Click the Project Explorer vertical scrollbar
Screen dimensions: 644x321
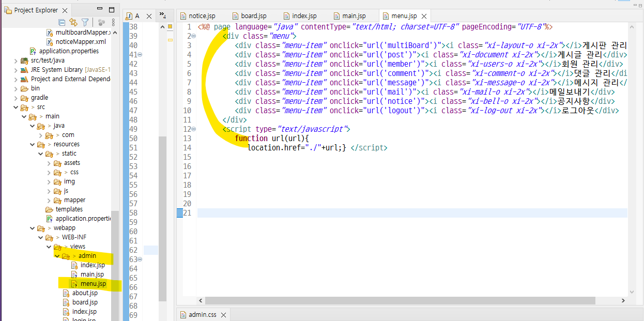(x=115, y=266)
